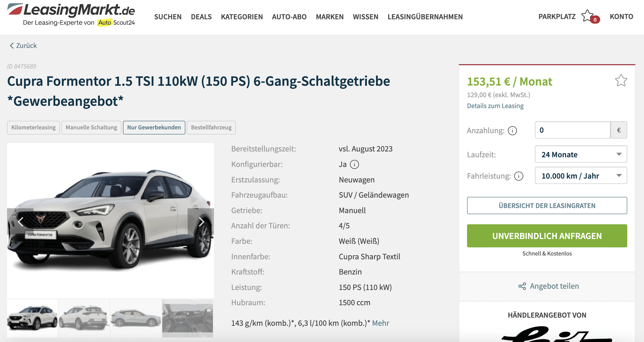644x342 pixels.
Task: Open LEASINGÜBERNAHMEN menu
Action: tap(425, 17)
